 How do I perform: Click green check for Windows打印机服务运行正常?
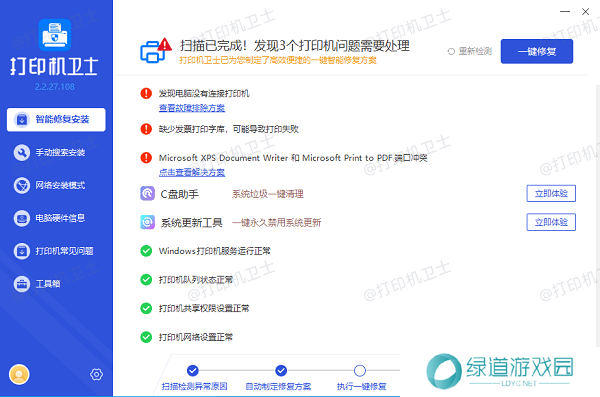pyautogui.click(x=146, y=251)
